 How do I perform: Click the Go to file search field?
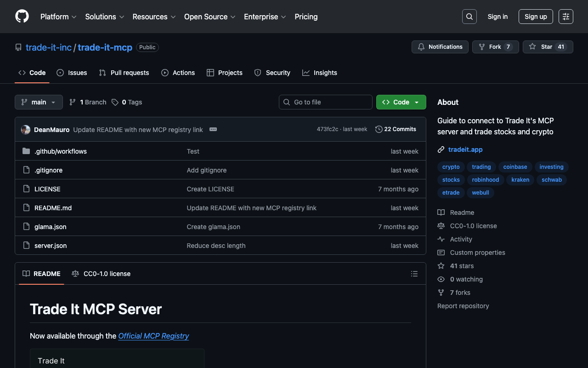(326, 102)
